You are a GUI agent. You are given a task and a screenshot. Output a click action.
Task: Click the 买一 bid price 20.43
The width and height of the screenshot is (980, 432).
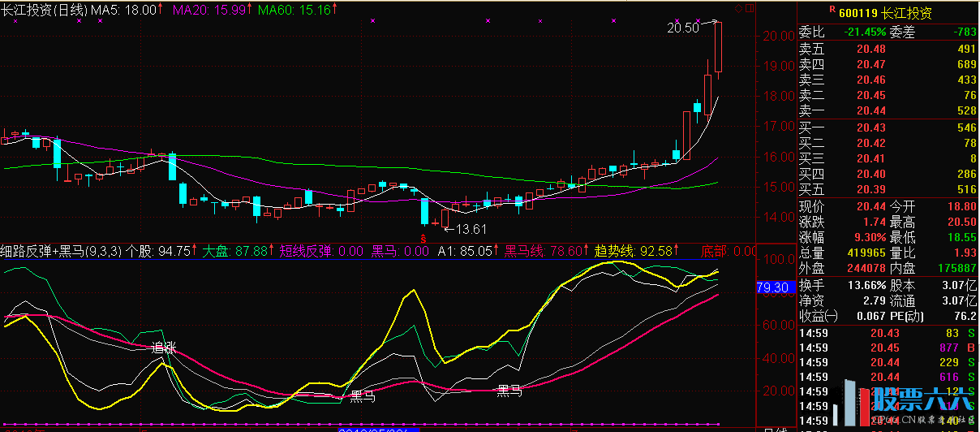tap(870, 128)
